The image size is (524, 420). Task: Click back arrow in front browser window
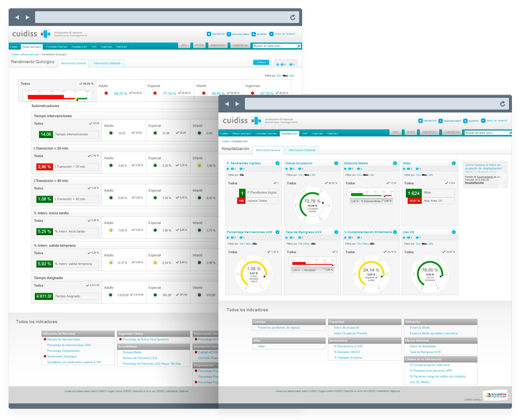coord(227,104)
